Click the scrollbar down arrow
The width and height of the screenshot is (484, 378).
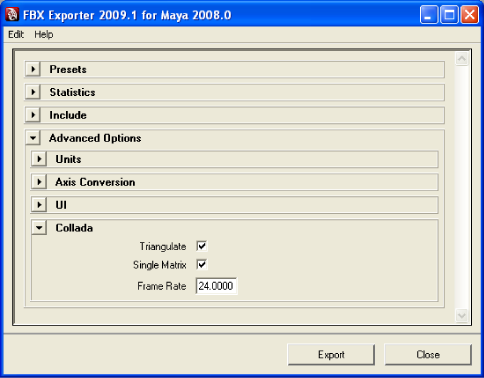coord(462,315)
